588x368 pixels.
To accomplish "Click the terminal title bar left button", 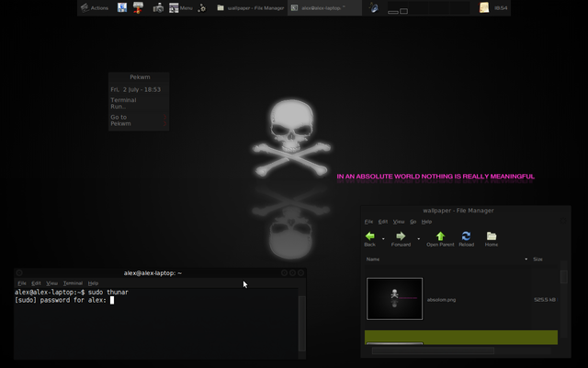I will 19,273.
